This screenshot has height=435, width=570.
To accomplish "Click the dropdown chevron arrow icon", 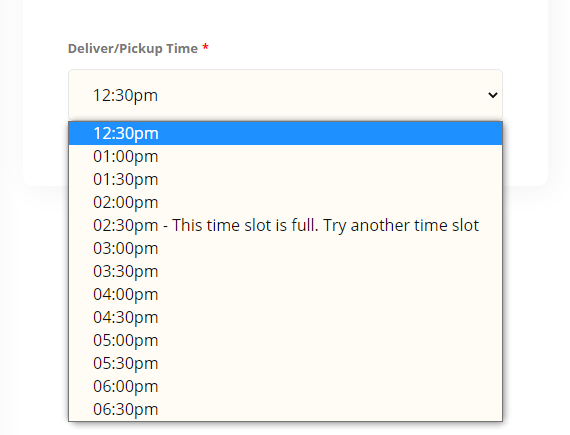I will [x=493, y=95].
